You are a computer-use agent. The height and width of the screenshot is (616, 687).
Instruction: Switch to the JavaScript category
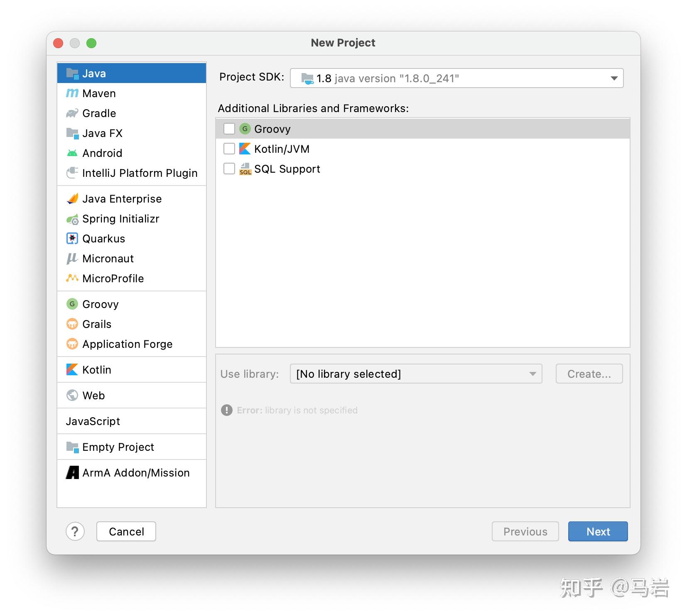[93, 421]
